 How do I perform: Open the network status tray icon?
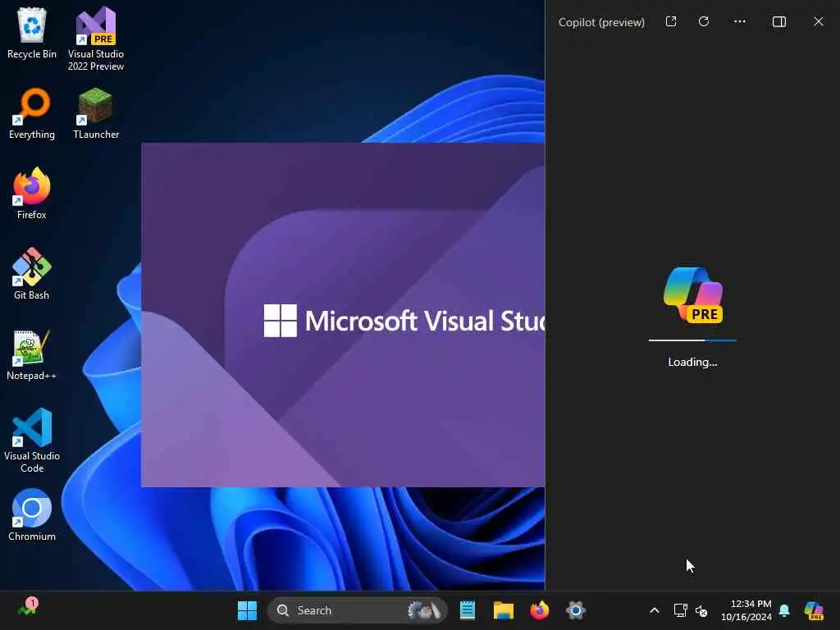coord(680,610)
